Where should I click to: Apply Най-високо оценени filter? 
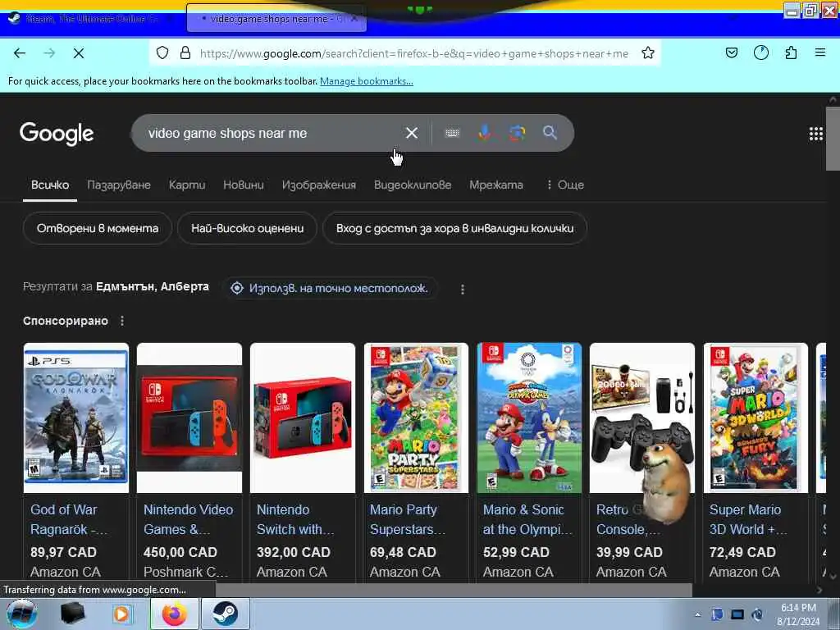pyautogui.click(x=247, y=228)
